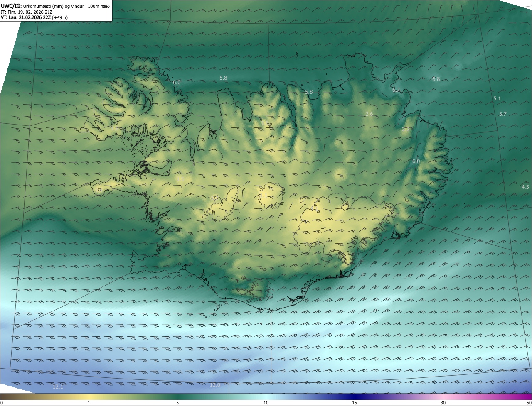The height and width of the screenshot is (406, 532).
Task: Click the '5.8' value over land by Skjálfandi bay
Action: [x=309, y=92]
